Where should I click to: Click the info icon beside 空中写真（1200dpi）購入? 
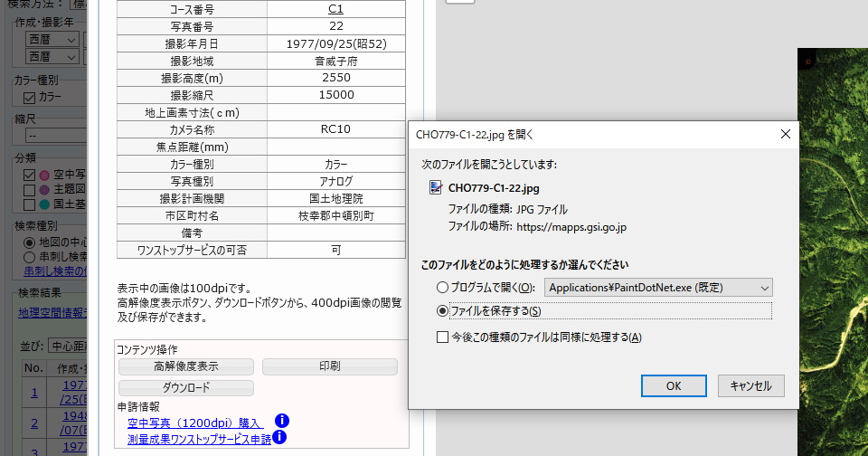click(x=282, y=421)
